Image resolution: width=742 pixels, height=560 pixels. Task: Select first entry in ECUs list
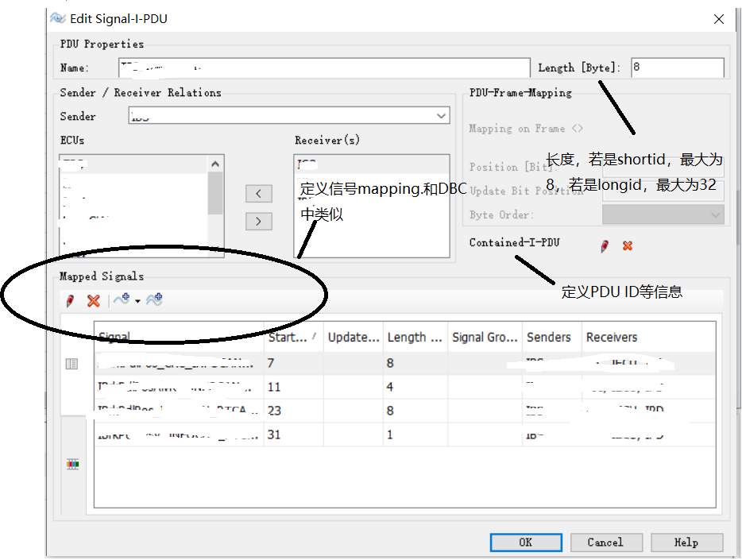point(134,164)
